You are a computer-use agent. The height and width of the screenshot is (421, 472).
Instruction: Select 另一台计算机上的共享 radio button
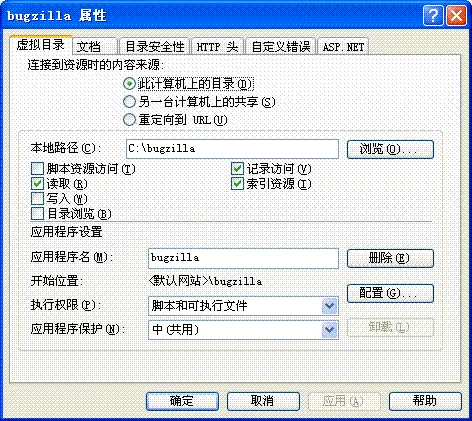(x=129, y=102)
